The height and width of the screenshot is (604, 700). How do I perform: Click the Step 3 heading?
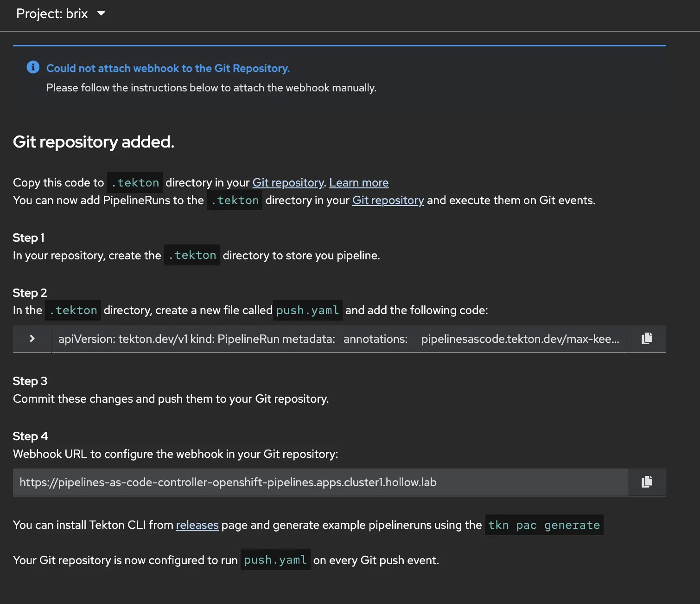pyautogui.click(x=30, y=381)
